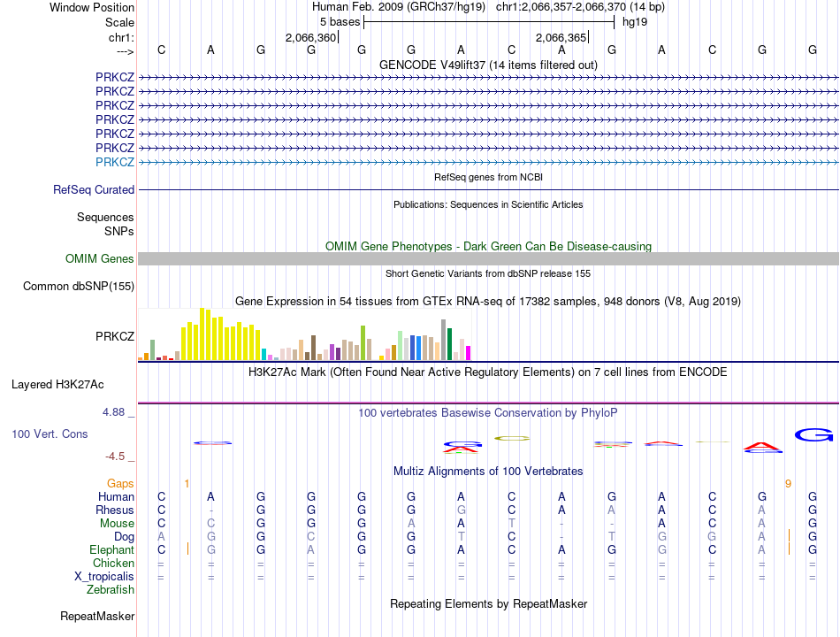Click the orange gap count 9
840x637 pixels.
click(788, 484)
